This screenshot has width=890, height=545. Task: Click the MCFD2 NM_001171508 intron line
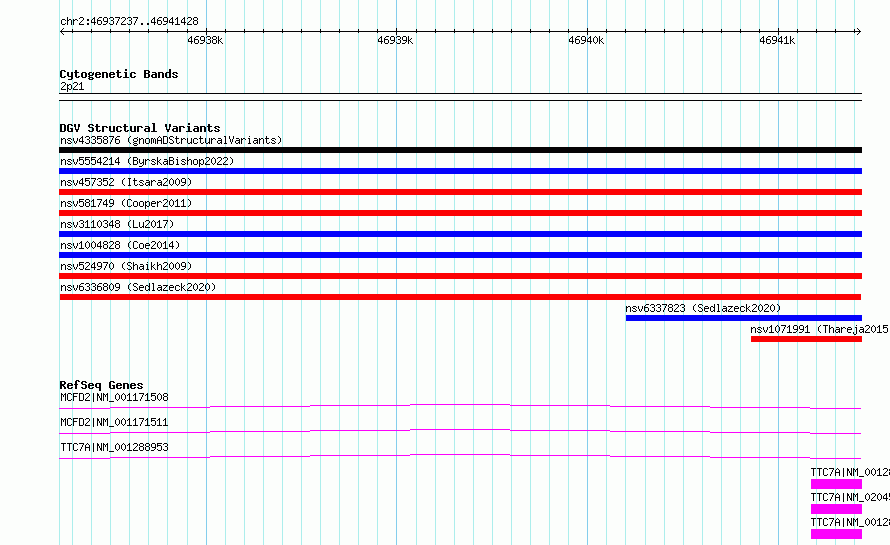coord(460,406)
